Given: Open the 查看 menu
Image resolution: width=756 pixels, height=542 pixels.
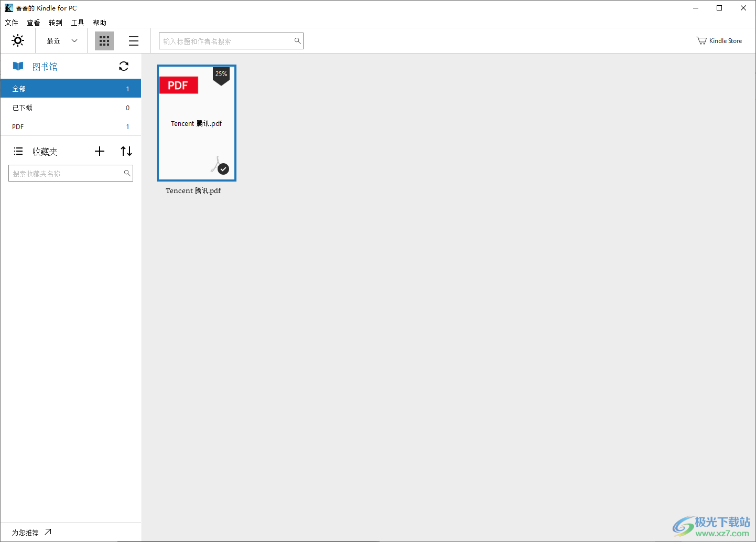Looking at the screenshot, I should click(x=34, y=23).
